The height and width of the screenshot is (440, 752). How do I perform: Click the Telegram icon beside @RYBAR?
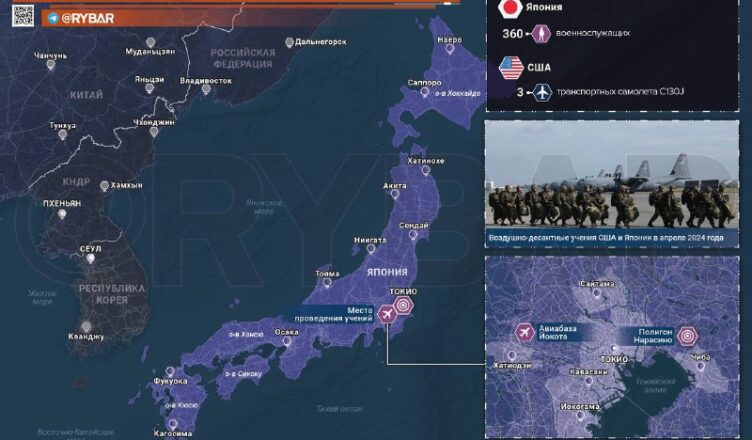point(51,17)
